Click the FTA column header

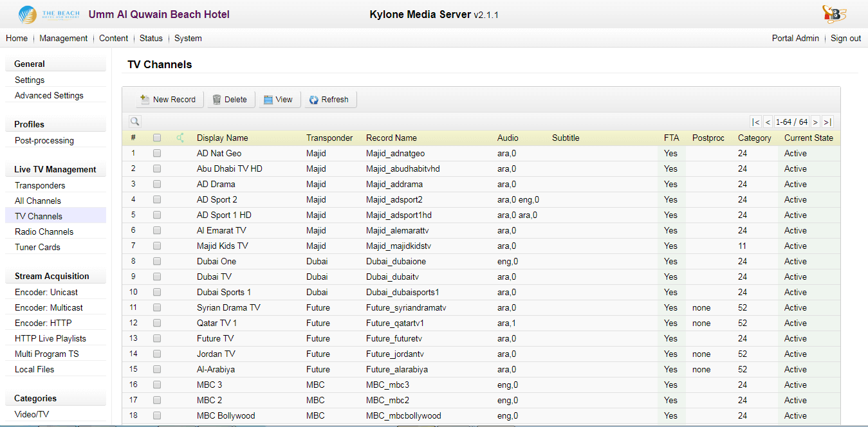[x=671, y=138]
